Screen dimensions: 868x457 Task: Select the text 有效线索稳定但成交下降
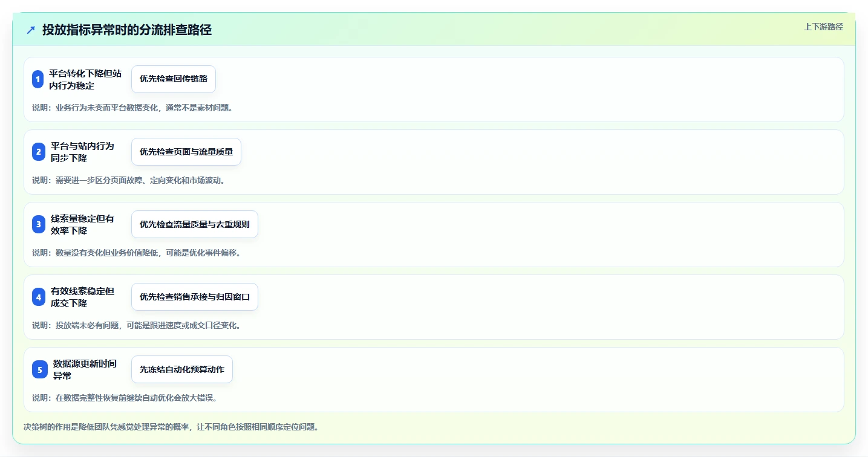82,297
